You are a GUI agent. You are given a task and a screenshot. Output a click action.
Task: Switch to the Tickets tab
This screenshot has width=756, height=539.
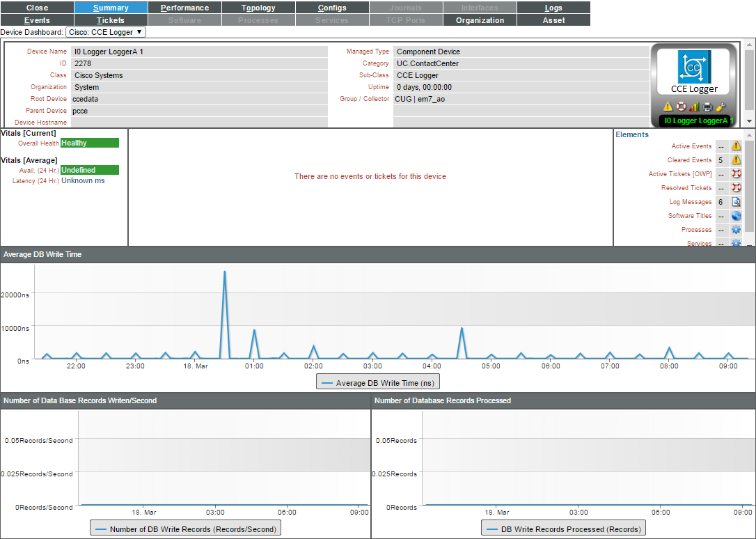111,20
